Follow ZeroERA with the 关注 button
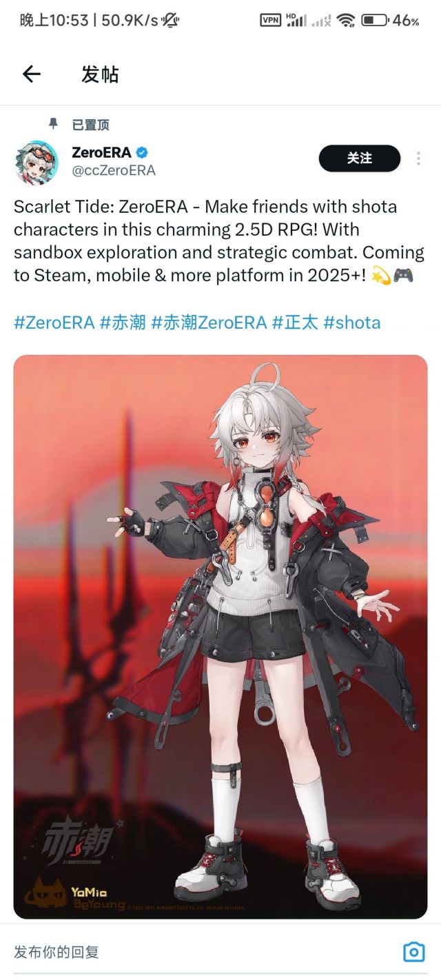Viewport: 441px width, 980px height. click(x=360, y=159)
